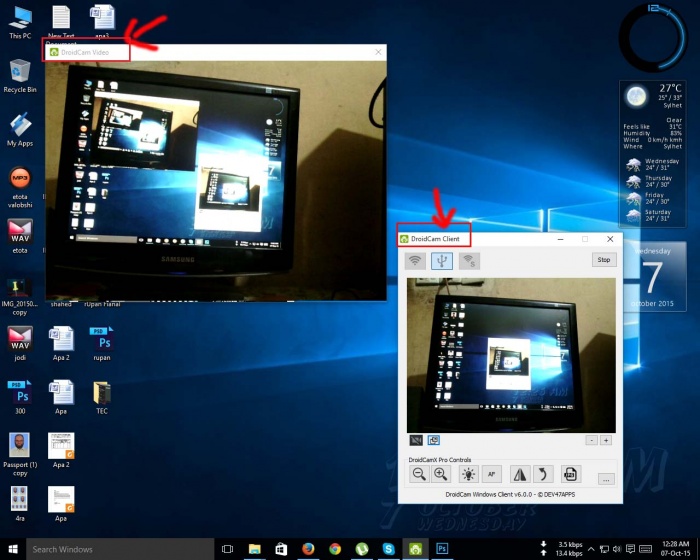Click the circular clock gadget
The height and width of the screenshot is (560, 700).
click(653, 37)
